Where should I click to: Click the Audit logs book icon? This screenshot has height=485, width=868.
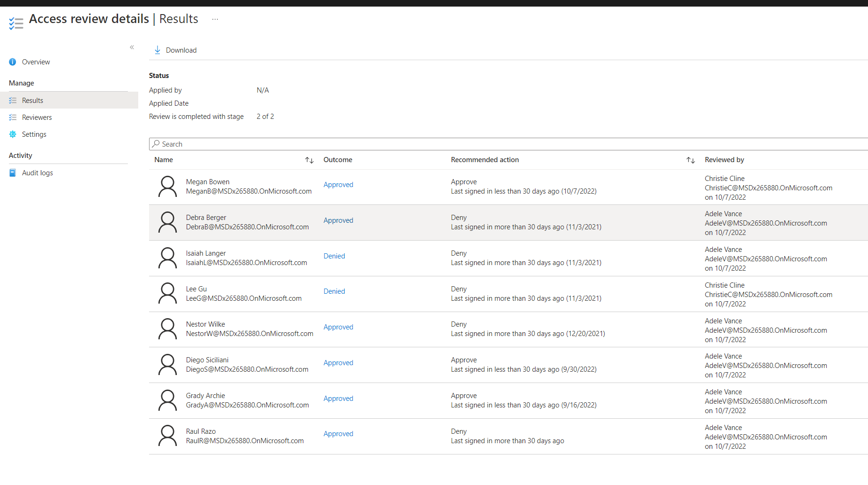pyautogui.click(x=12, y=172)
